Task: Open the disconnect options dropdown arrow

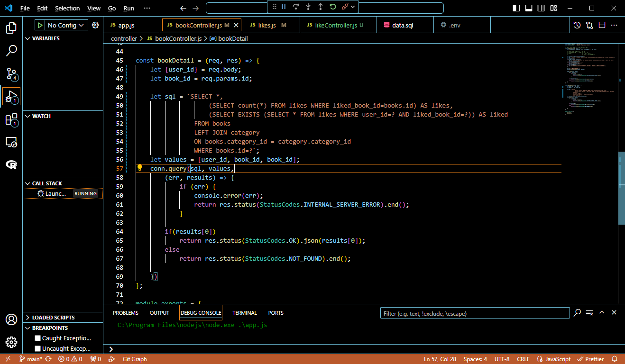Action: click(x=353, y=7)
